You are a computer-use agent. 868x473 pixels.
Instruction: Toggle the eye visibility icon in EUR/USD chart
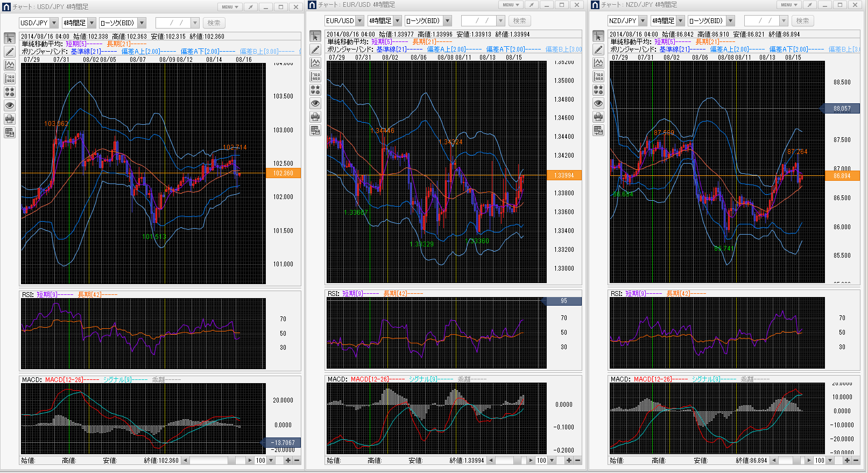click(315, 103)
